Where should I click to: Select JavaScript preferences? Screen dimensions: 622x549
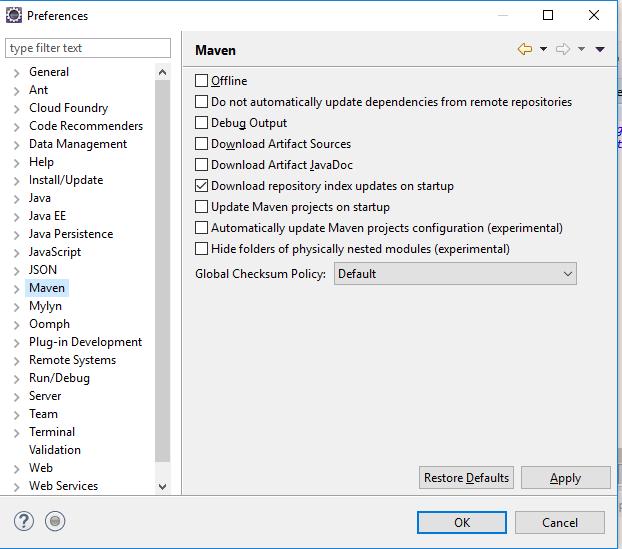pos(55,252)
